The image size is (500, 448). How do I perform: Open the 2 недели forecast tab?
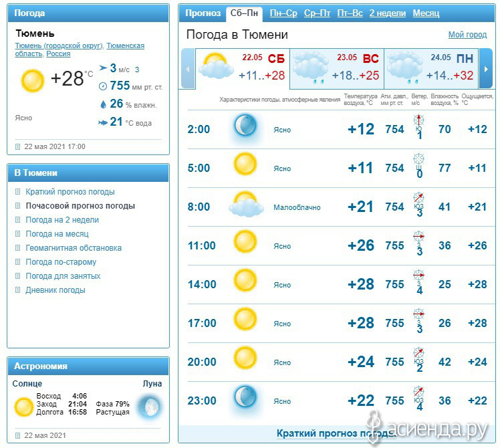[x=388, y=13]
